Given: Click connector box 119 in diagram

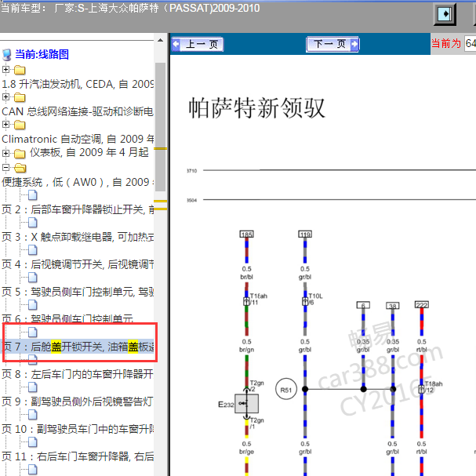Looking at the screenshot, I should pyautogui.click(x=305, y=234).
